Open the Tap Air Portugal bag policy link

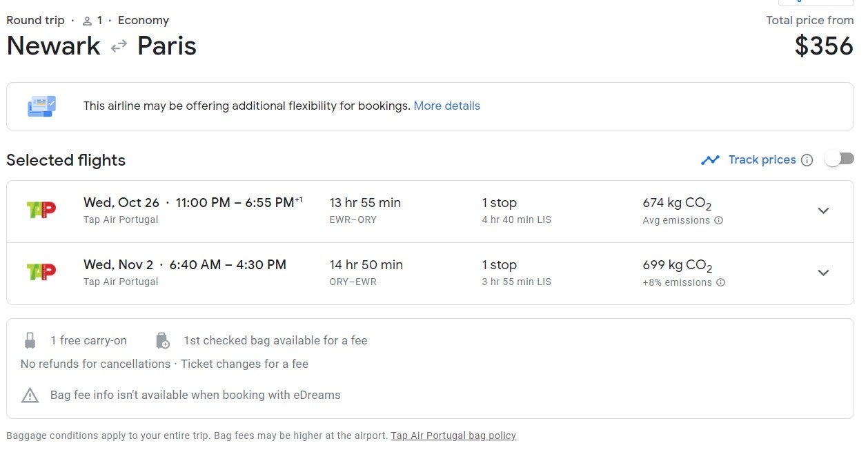(x=453, y=436)
